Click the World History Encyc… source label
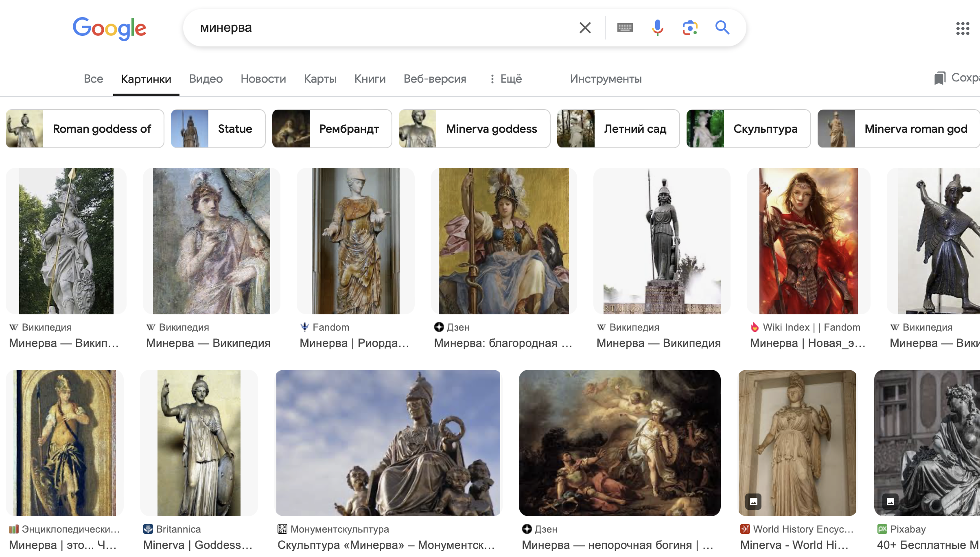 (803, 529)
